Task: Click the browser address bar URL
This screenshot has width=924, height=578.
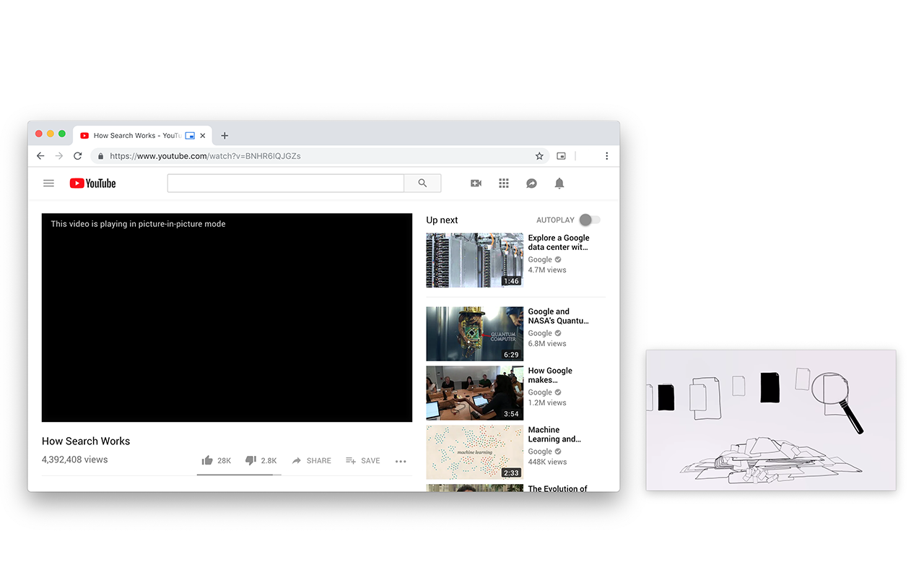Action: (205, 156)
